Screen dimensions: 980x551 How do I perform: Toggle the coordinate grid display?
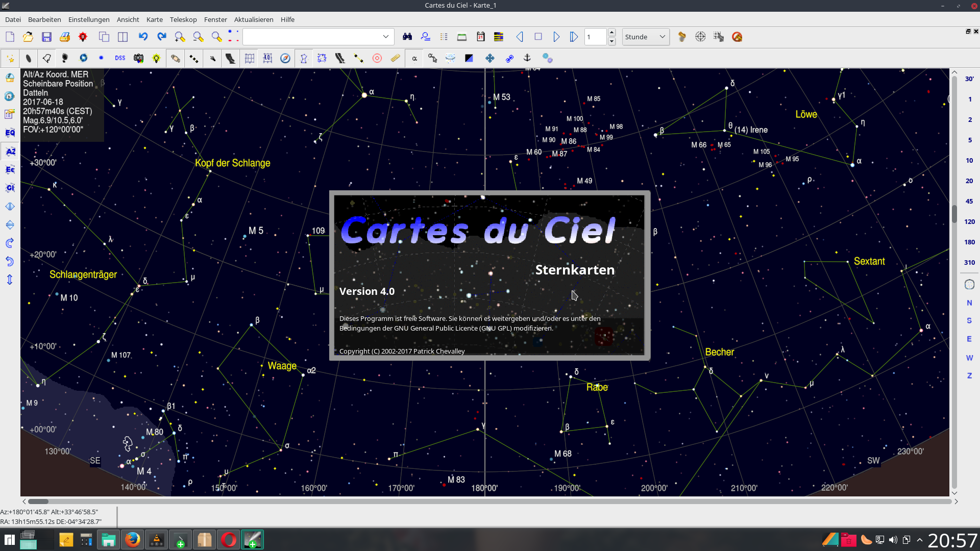(249, 58)
